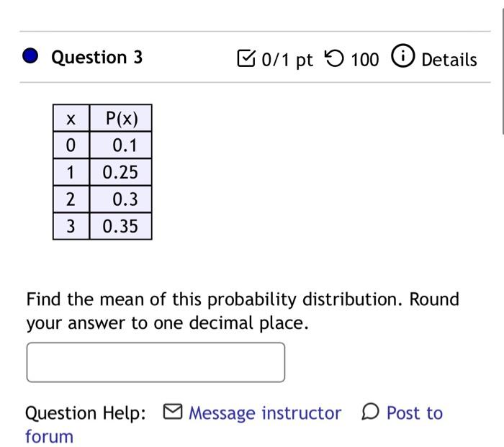
Task: Click the P(x) column header
Action: tap(121, 118)
